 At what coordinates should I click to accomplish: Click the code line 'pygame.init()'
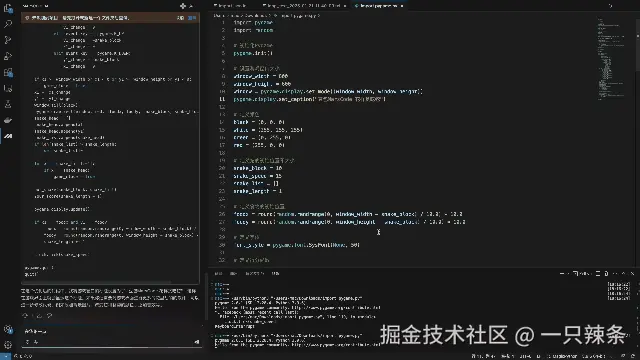[253, 53]
